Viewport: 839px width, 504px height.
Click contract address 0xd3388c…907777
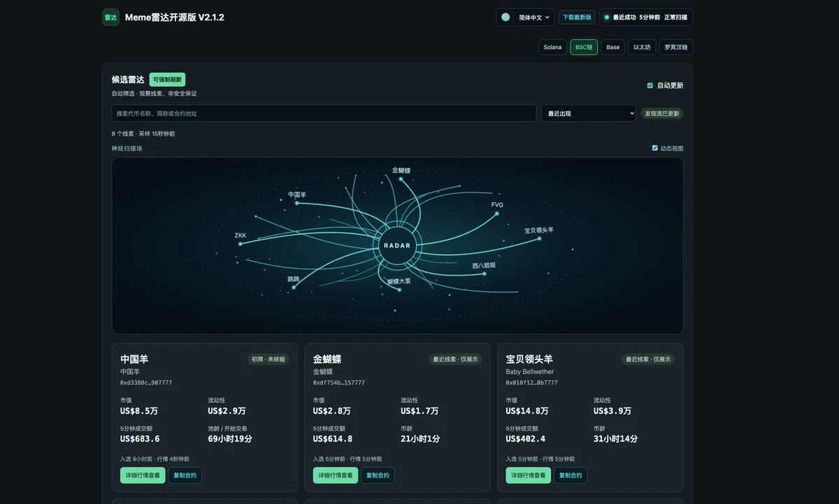(x=146, y=383)
